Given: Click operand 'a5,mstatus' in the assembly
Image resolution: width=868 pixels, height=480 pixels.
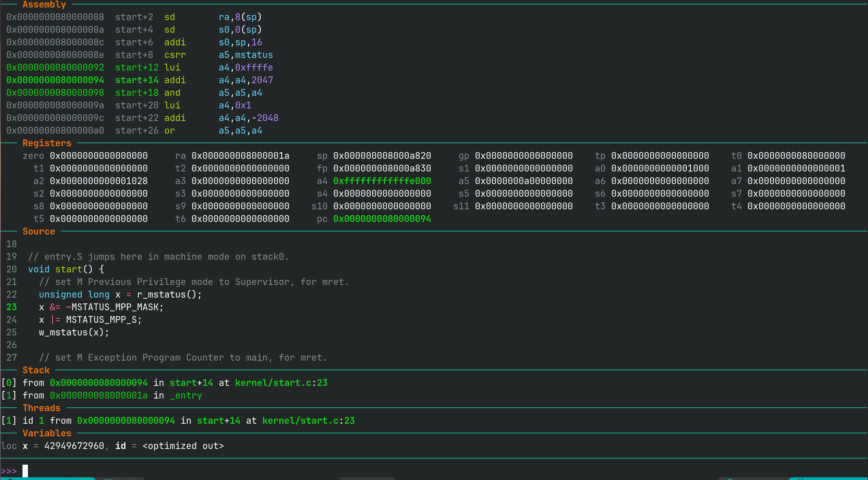Looking at the screenshot, I should [x=246, y=55].
